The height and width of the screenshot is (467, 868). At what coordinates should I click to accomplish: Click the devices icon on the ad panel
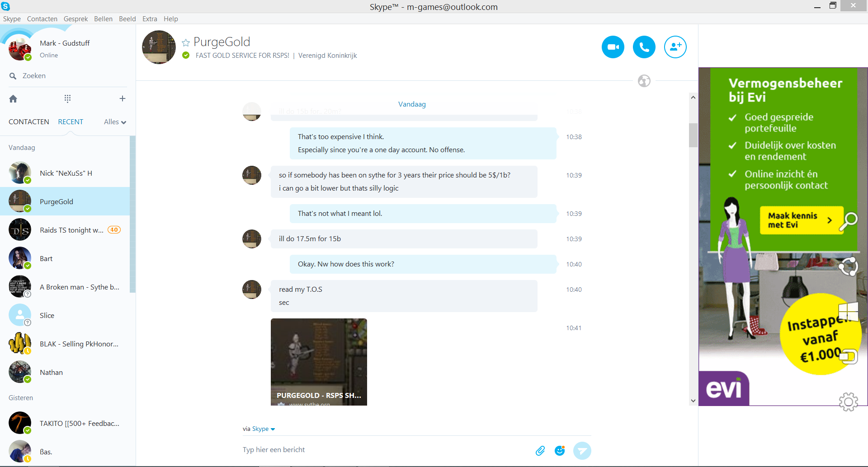pos(848,356)
